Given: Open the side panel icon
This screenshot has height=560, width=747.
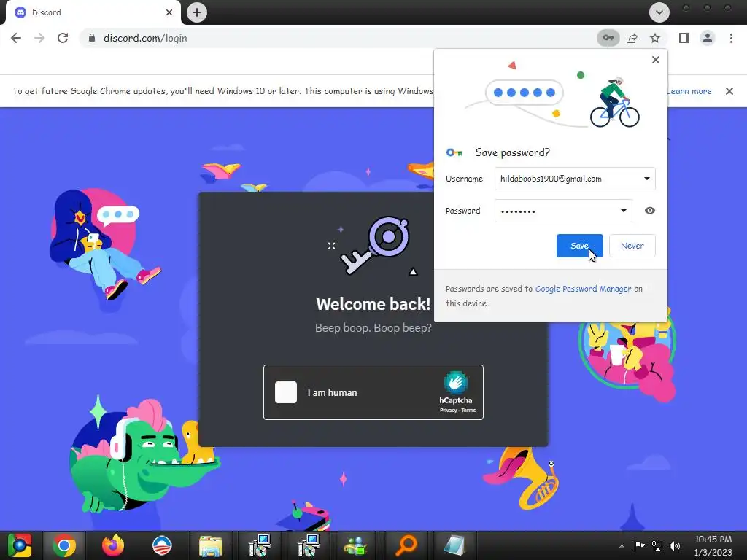Looking at the screenshot, I should pyautogui.click(x=684, y=38).
